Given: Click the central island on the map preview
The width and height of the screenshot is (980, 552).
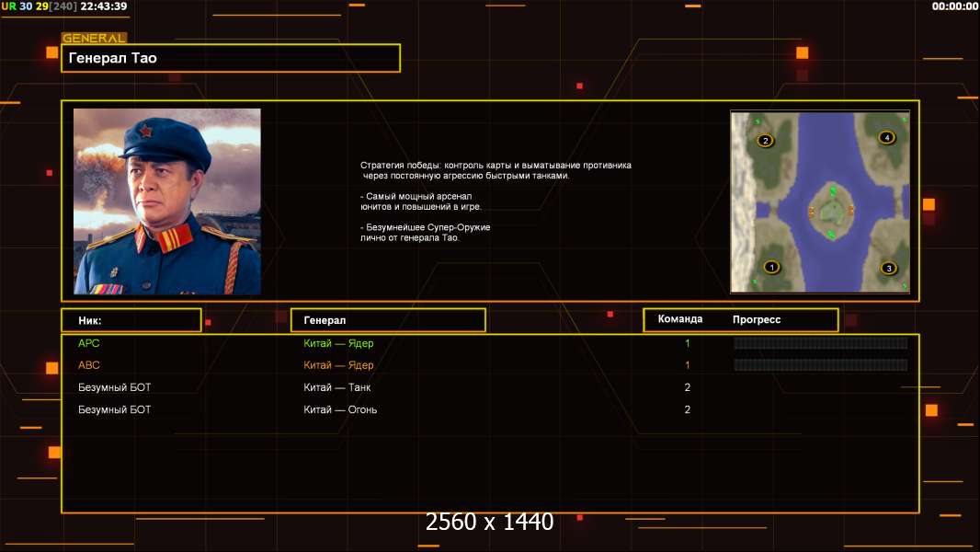Looking at the screenshot, I should click(x=831, y=212).
